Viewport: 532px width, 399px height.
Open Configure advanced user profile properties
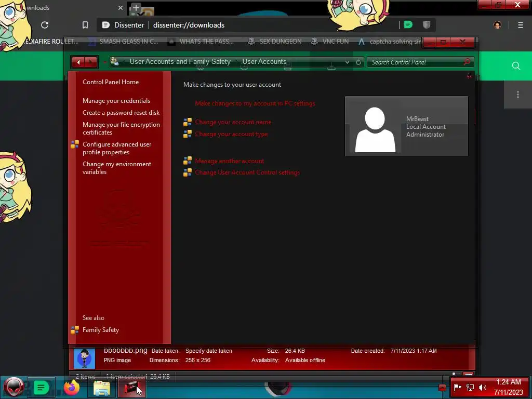(x=117, y=148)
